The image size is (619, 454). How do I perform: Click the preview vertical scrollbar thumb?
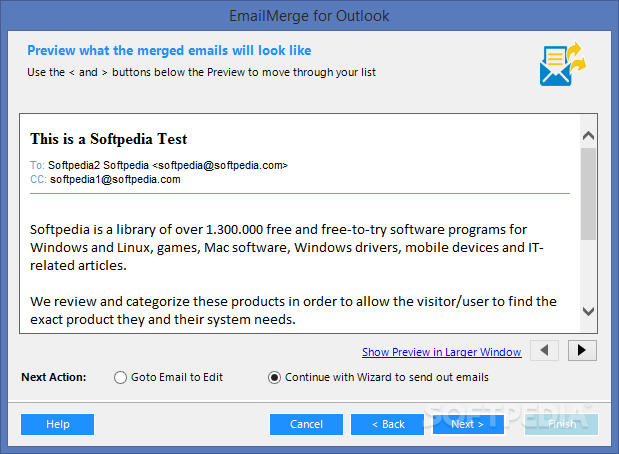(588, 190)
